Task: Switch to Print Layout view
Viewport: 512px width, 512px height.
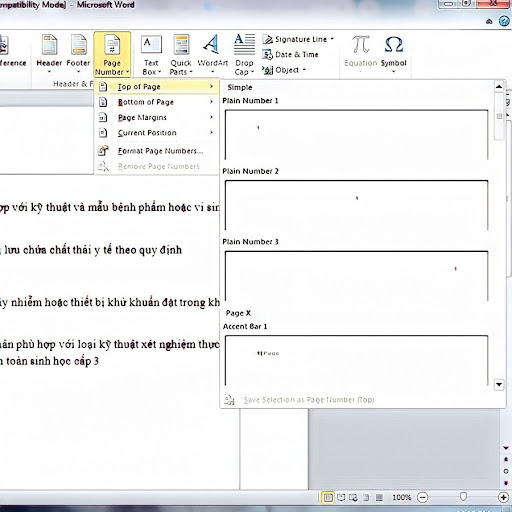Action: click(x=328, y=498)
